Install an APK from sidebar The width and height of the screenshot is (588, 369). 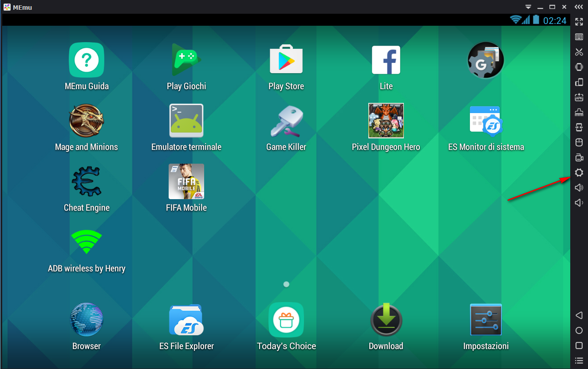pyautogui.click(x=579, y=97)
